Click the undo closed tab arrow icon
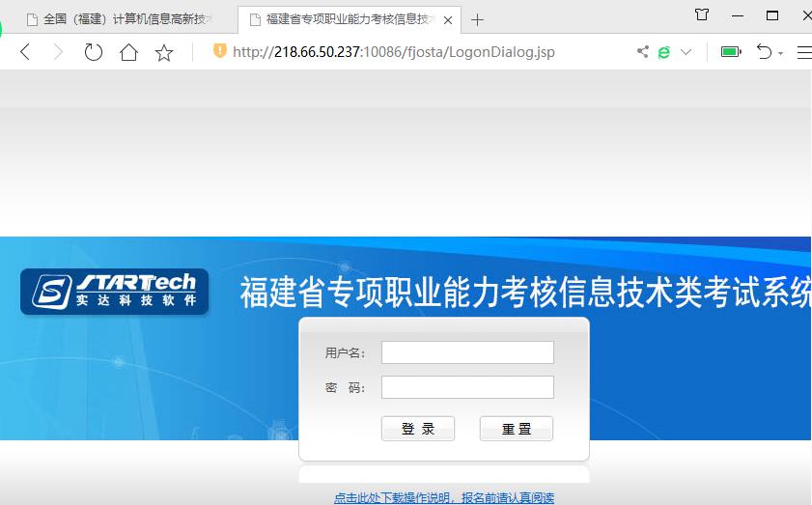The width and height of the screenshot is (812, 505). pyautogui.click(x=764, y=52)
